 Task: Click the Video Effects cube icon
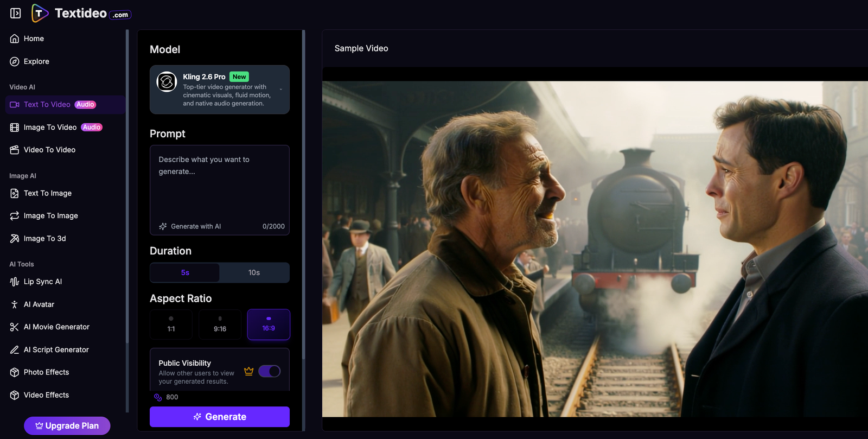click(x=15, y=395)
